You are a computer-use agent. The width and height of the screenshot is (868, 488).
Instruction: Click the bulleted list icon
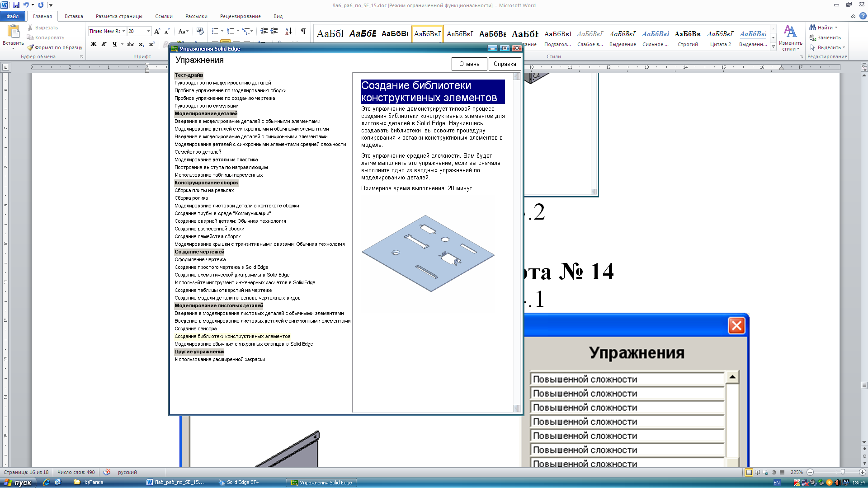(x=215, y=31)
